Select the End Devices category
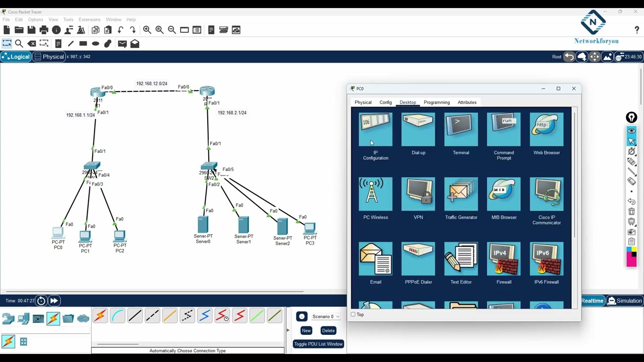 (23, 318)
